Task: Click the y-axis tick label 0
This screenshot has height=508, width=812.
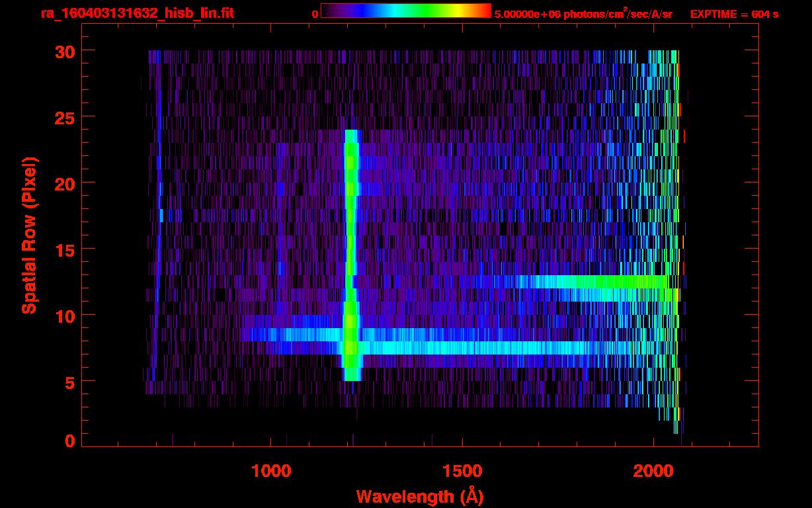Action: coord(69,441)
